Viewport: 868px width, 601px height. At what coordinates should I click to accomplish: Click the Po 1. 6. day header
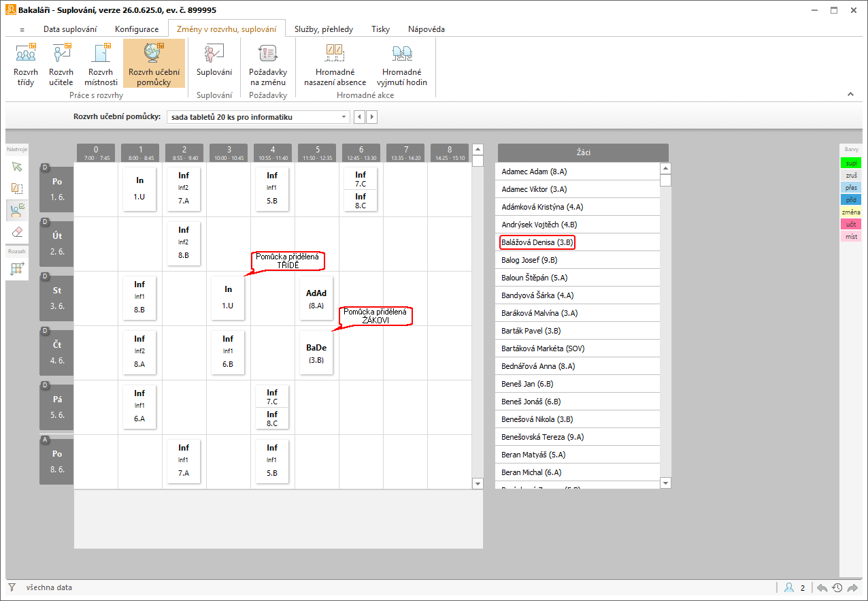coord(56,189)
